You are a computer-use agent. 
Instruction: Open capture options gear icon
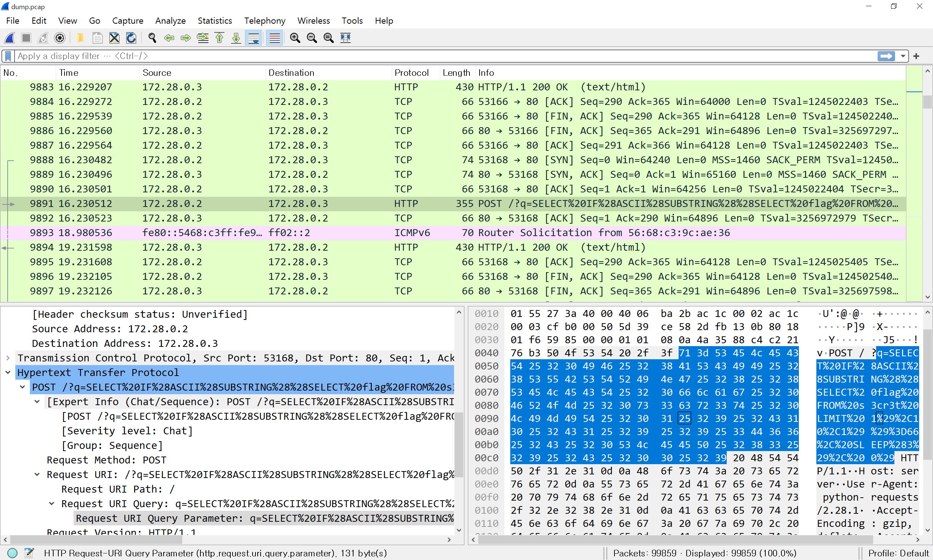tap(60, 38)
